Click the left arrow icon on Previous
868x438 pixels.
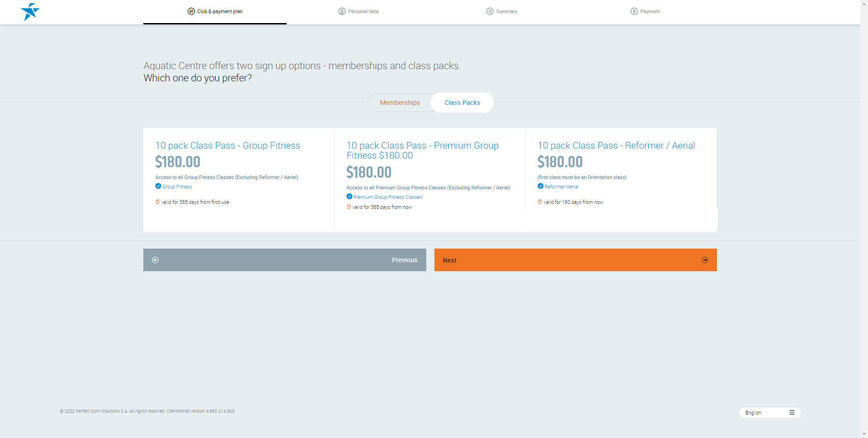tap(156, 260)
